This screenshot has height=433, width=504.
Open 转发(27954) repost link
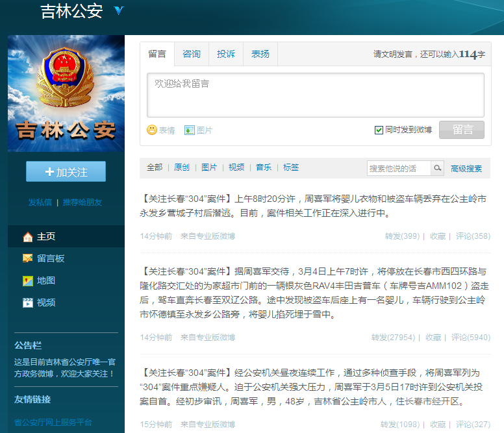393,338
